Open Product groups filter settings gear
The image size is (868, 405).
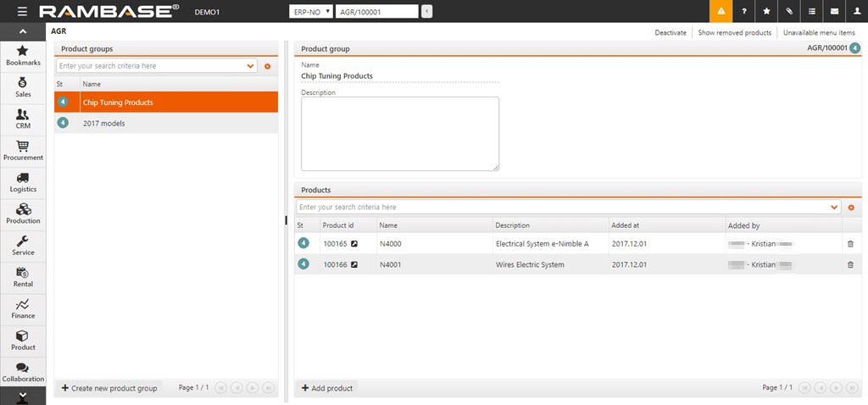click(x=267, y=66)
